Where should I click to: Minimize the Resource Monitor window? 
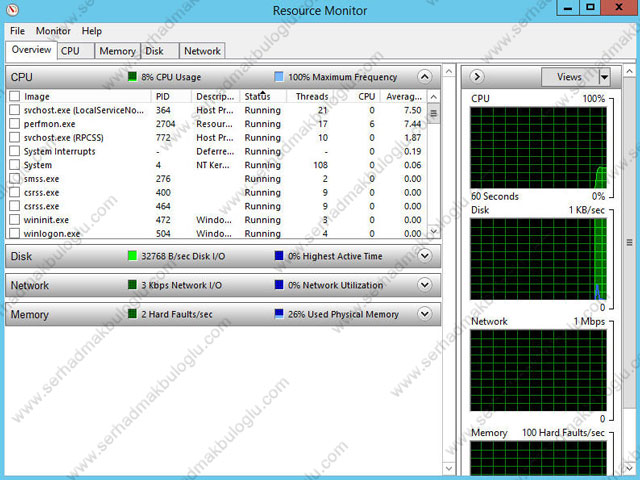tap(569, 7)
